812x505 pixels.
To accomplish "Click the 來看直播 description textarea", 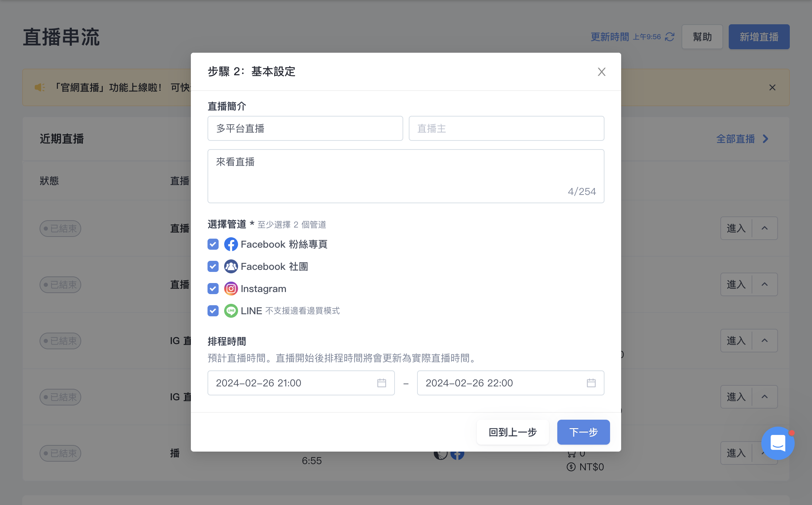I will (x=406, y=176).
